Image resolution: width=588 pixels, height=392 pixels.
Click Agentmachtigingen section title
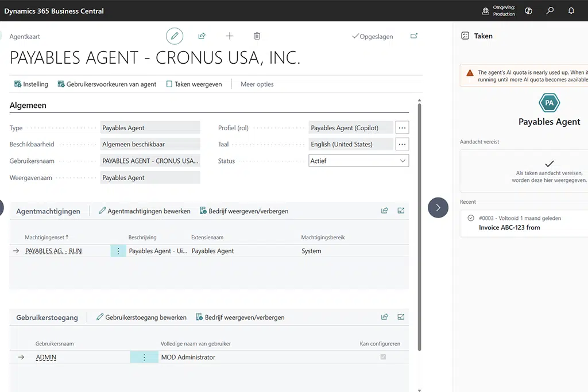point(48,211)
